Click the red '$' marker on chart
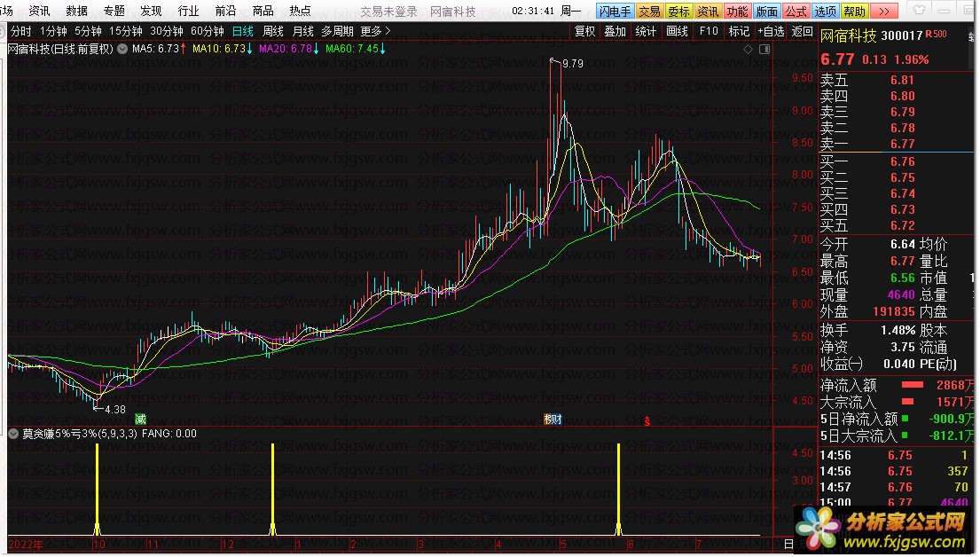980x557 pixels. 647,421
